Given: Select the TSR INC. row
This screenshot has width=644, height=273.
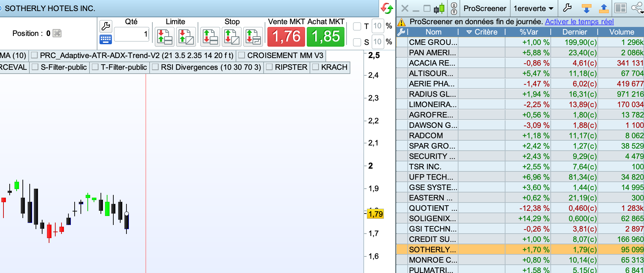Looking at the screenshot, I should coord(520,167).
